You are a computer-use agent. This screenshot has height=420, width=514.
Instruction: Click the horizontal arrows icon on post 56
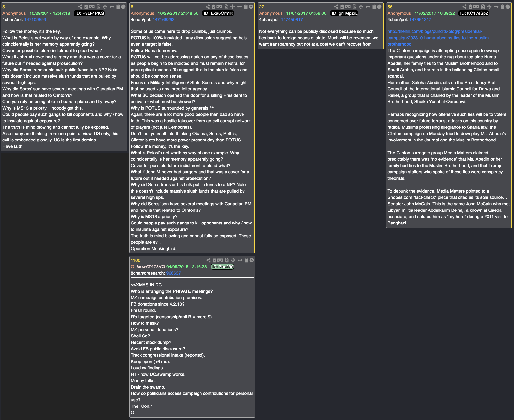496,7
